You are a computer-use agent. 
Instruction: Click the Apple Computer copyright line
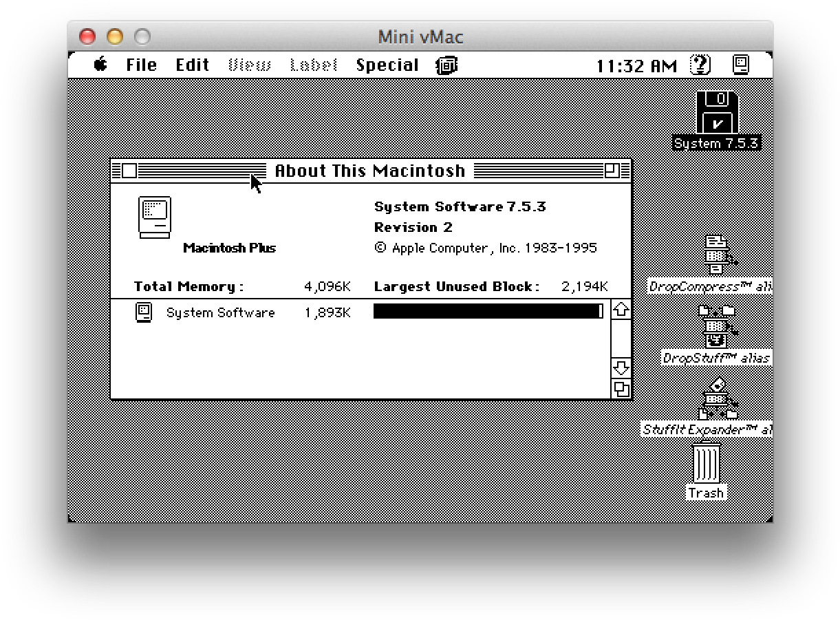pyautogui.click(x=486, y=248)
